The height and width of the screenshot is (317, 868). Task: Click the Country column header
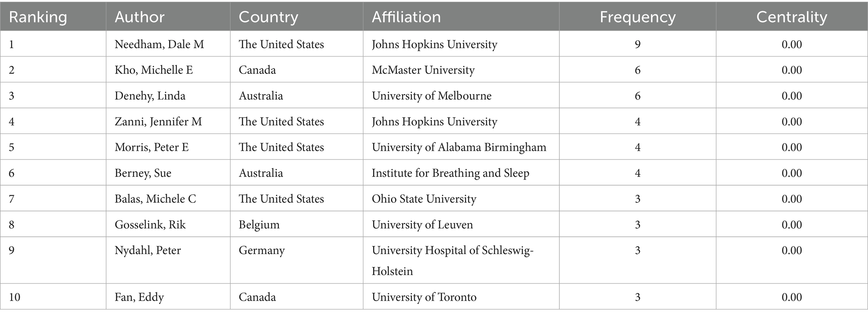pyautogui.click(x=268, y=17)
